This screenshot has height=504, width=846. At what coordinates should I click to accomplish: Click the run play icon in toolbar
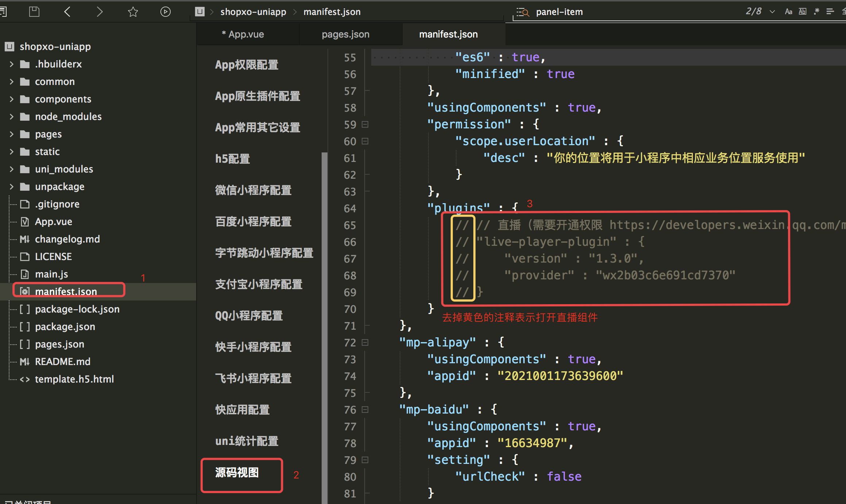tap(165, 12)
